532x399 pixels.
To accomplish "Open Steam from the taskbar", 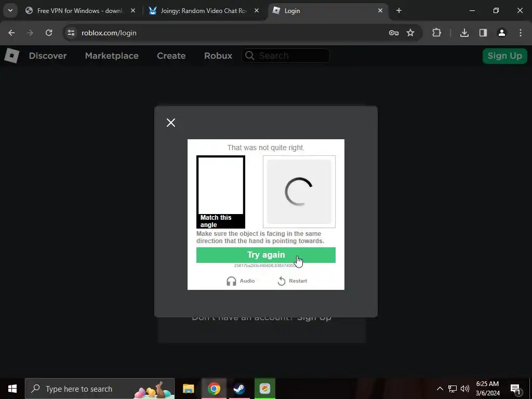I will point(239,389).
